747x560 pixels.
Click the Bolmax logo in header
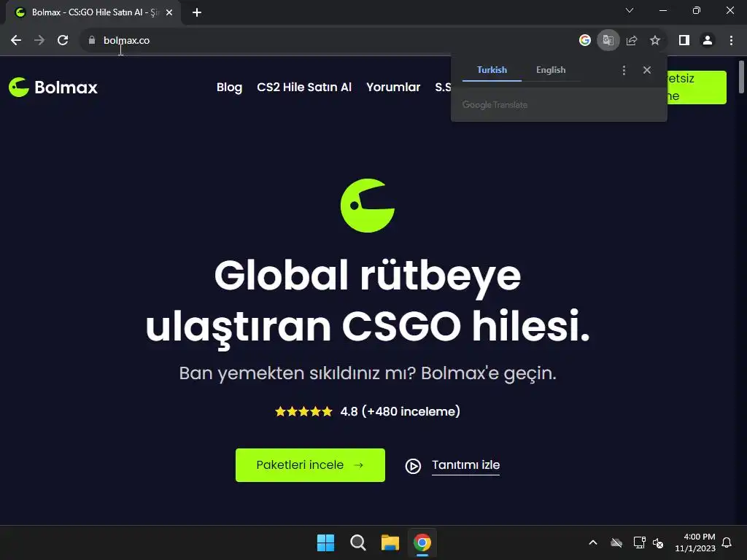point(53,87)
